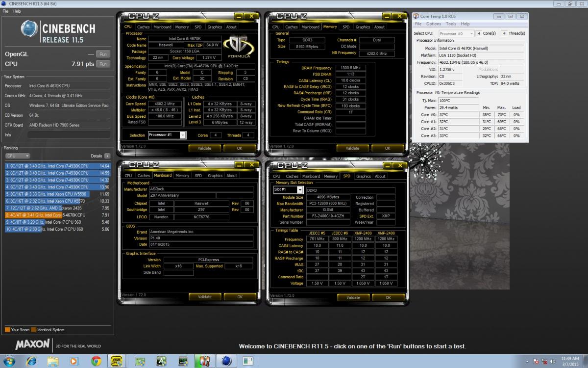Image resolution: width=588 pixels, height=368 pixels.
Task: Open the Core Temp Tools menu
Action: [x=451, y=24]
